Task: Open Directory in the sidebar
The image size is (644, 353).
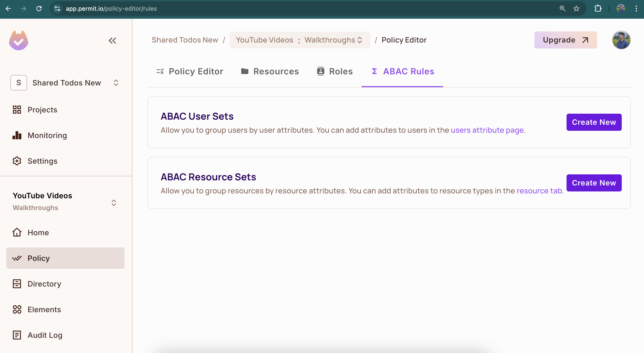Action: click(65, 284)
